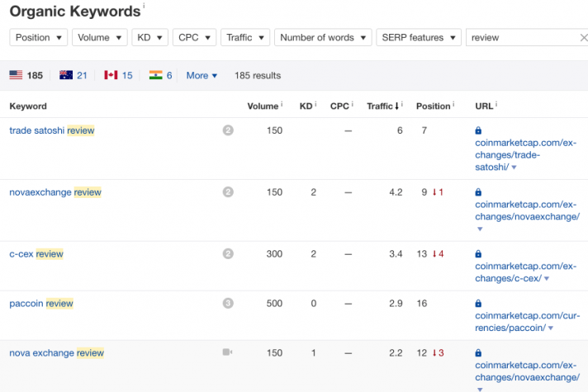Show info icon beside KD header
588x392 pixels.
(x=315, y=104)
